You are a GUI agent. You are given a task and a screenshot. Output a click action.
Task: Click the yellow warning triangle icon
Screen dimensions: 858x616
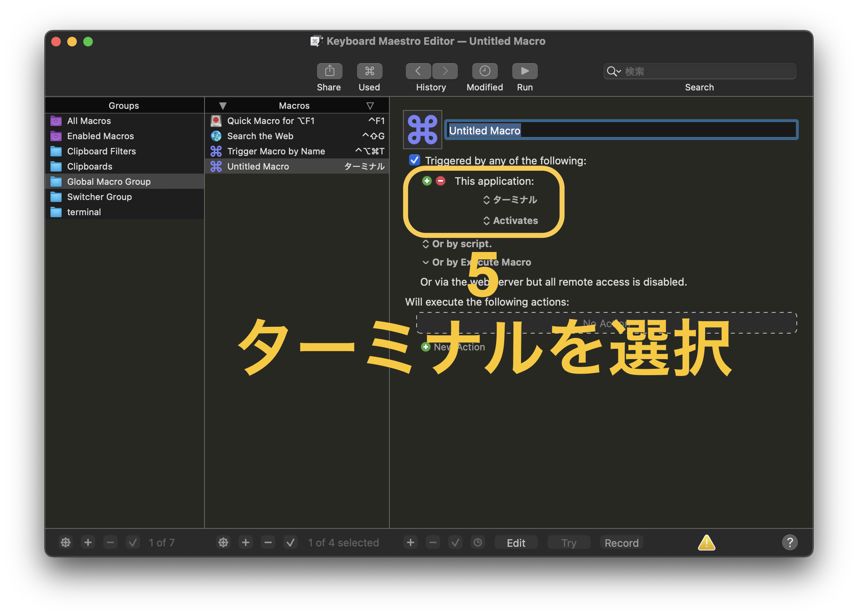click(x=706, y=543)
